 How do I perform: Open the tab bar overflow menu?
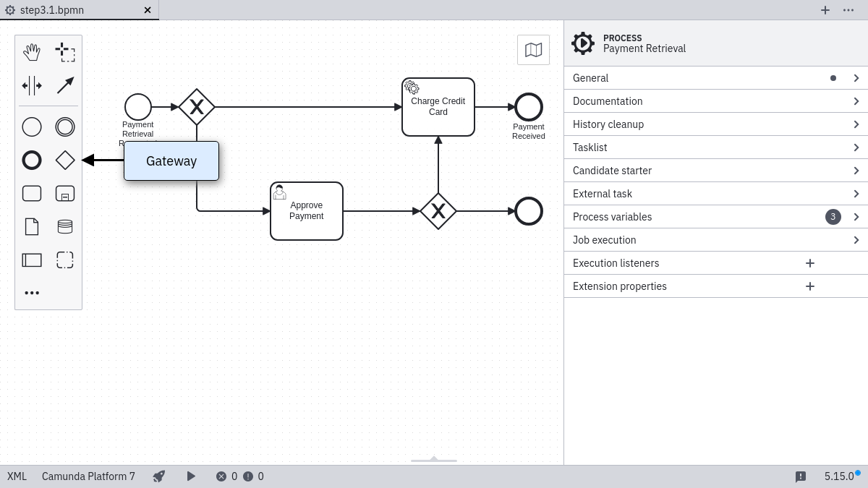coord(848,10)
